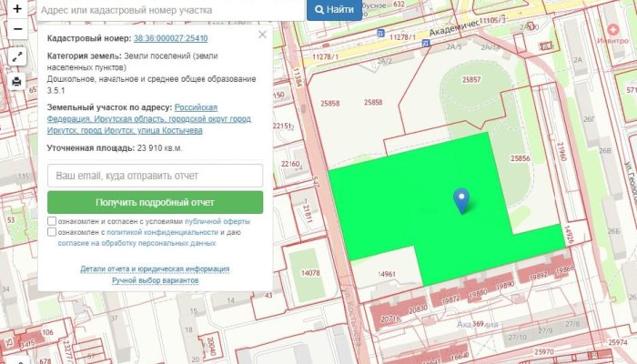637x364 pixels.
Task: Click Ручной выбор вариантов link
Action: pos(156,280)
